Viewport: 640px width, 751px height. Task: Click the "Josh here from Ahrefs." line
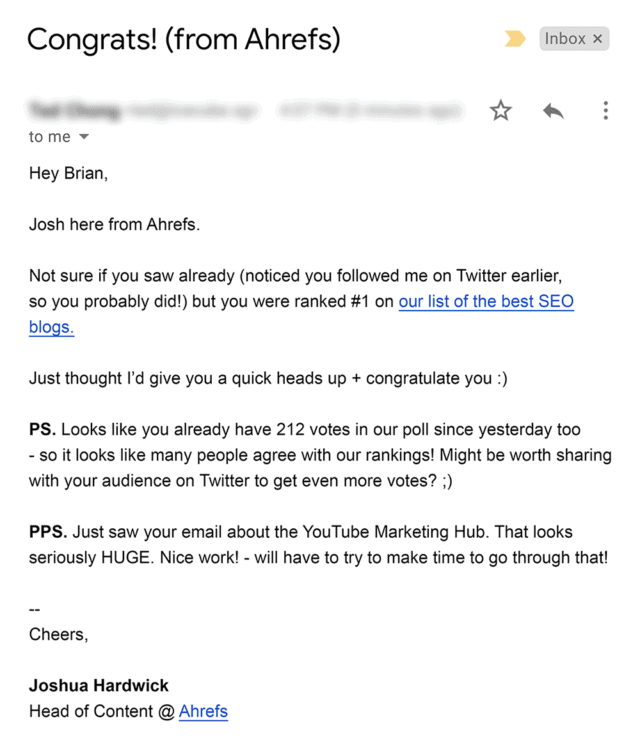pyautogui.click(x=115, y=224)
